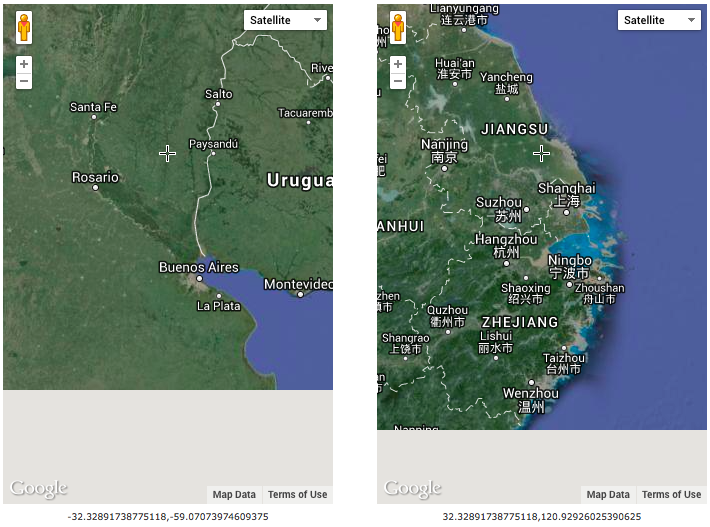Click the Pegman Street View icon on left map
The image size is (710, 527).
[24, 27]
